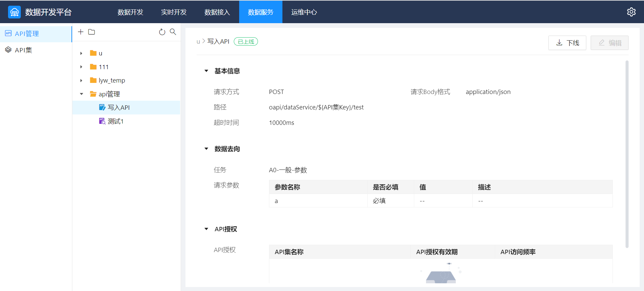Open settings gear in top right corner
Screen dimensions: 644x291
(x=631, y=12)
